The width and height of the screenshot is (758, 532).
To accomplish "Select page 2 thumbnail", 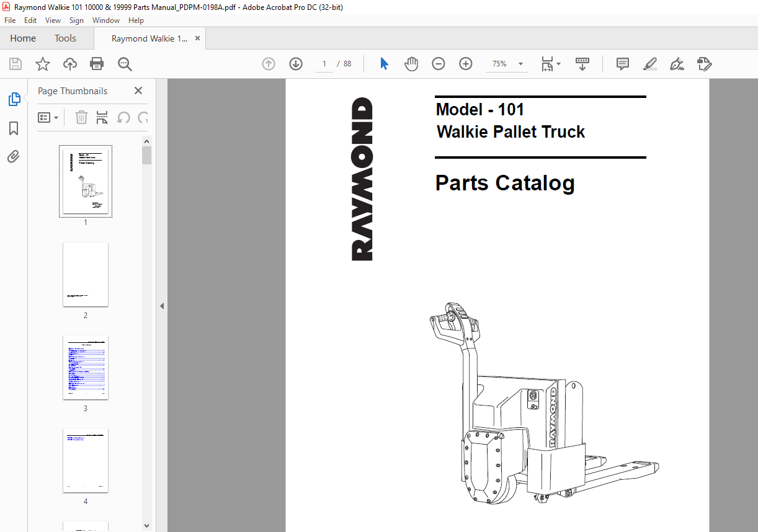I will [86, 274].
